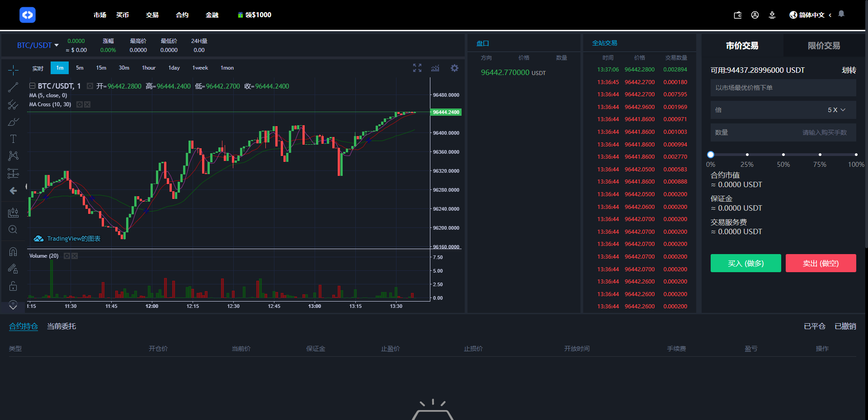Click the 买入 (做多) buy button

pos(745,263)
